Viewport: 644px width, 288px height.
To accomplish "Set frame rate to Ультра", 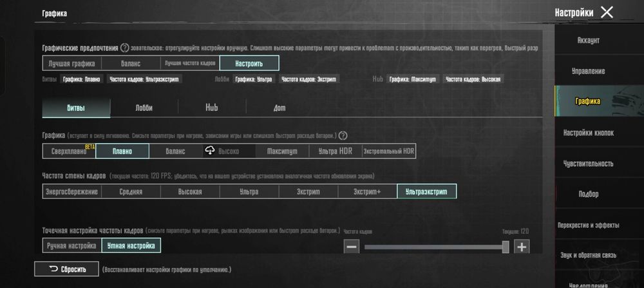I will [x=249, y=191].
